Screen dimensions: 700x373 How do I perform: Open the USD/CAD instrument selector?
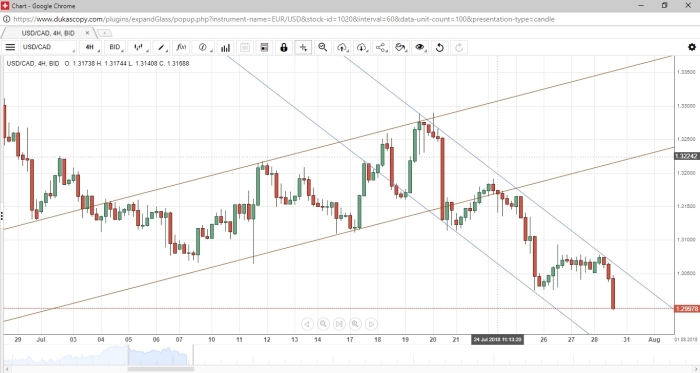48,47
